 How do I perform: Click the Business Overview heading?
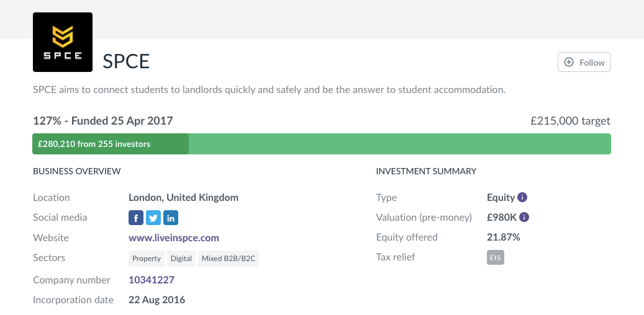point(77,171)
